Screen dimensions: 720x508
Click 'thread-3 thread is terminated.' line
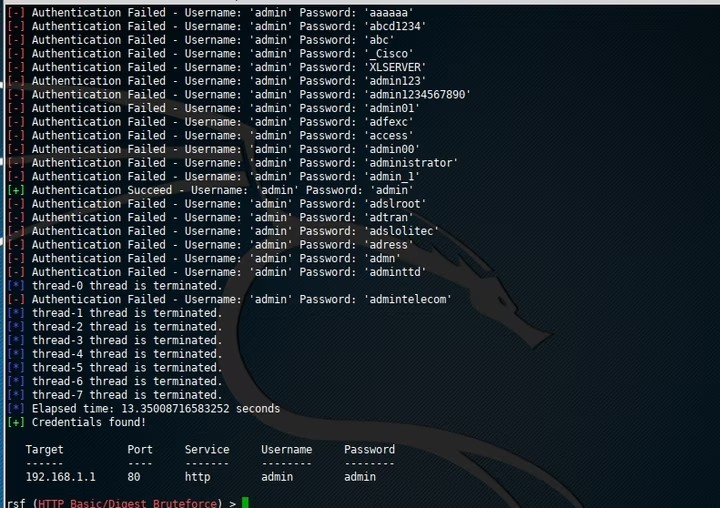(x=127, y=340)
